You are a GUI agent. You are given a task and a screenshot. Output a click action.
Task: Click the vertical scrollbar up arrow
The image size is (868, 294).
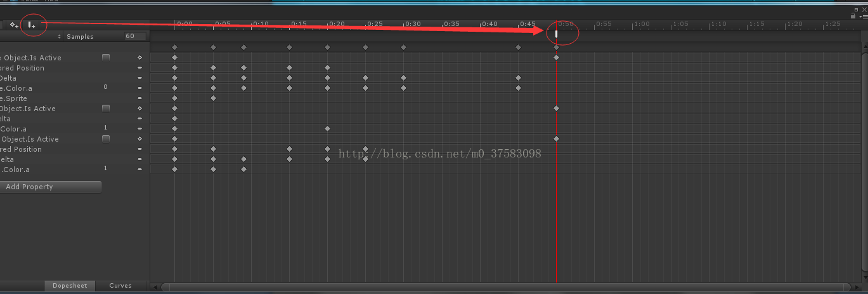click(x=864, y=46)
